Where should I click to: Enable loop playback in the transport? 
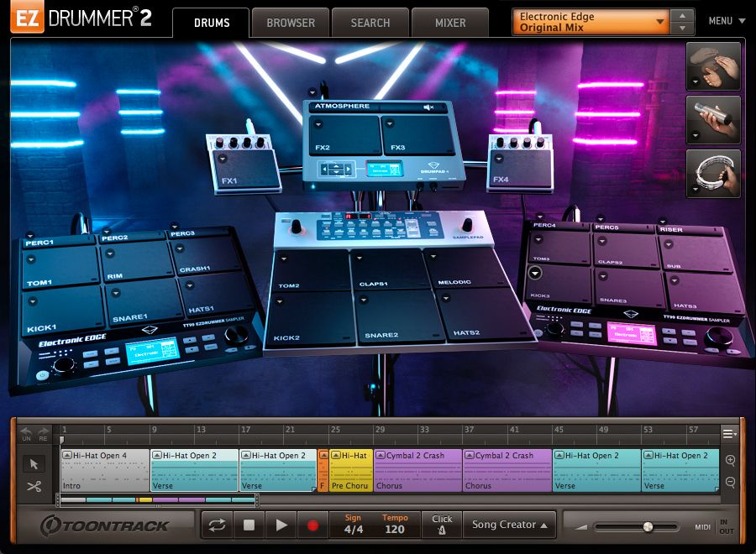tap(218, 525)
